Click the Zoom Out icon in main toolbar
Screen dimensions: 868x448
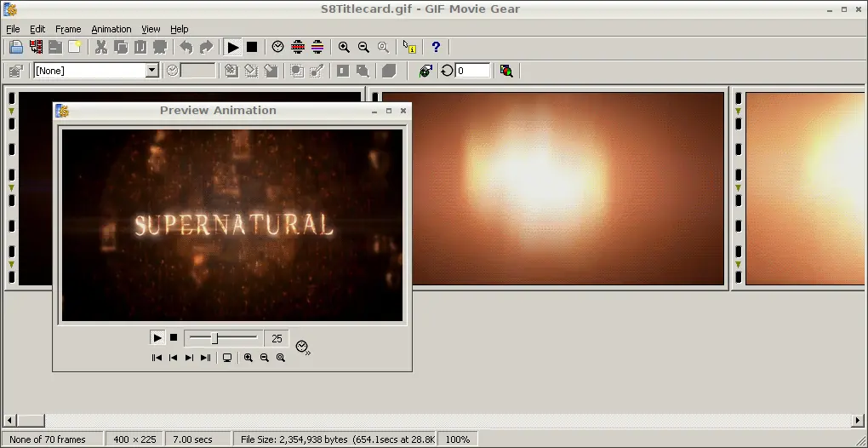click(x=363, y=47)
